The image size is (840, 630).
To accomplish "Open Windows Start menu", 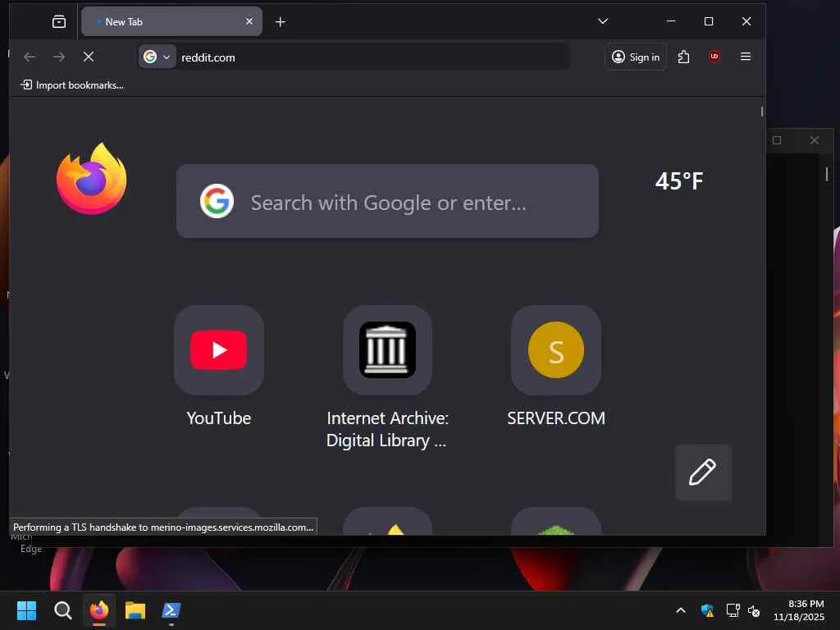I will pyautogui.click(x=26, y=610).
